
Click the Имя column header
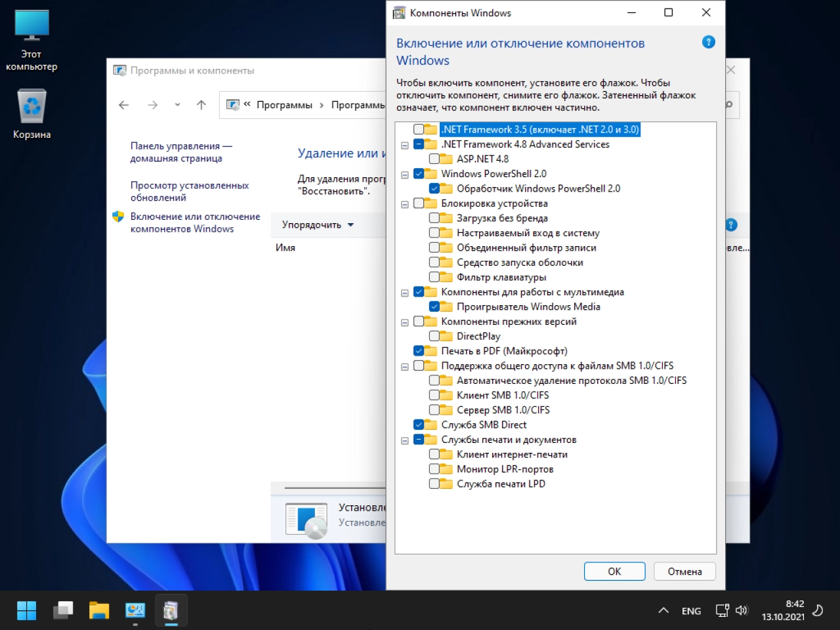point(285,247)
